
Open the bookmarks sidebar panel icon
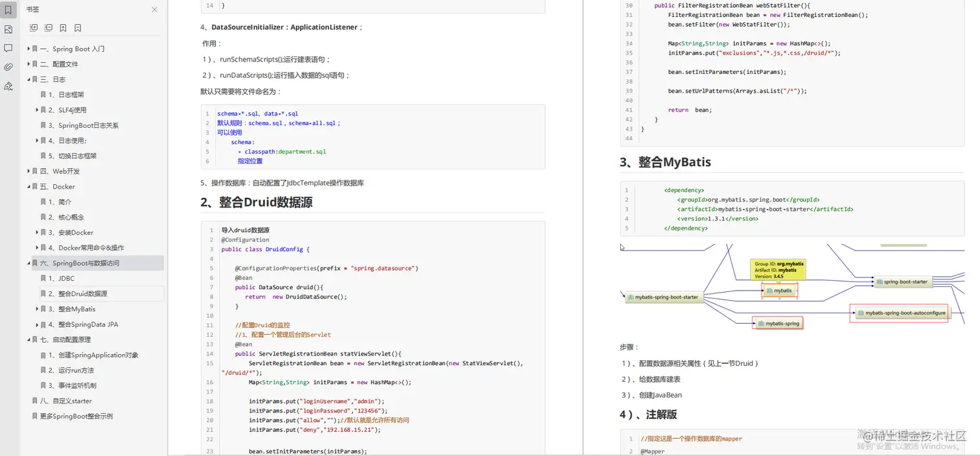click(8, 10)
